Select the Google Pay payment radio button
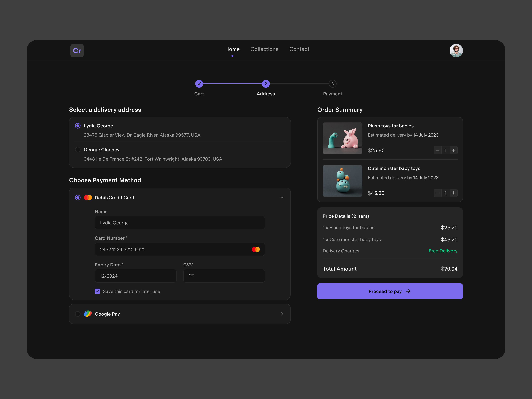 pos(78,314)
